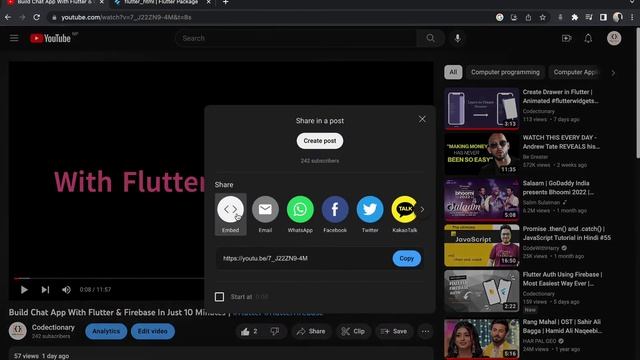Share the video on KakaoTalk
Screen dimensions: 640x360
point(404,214)
